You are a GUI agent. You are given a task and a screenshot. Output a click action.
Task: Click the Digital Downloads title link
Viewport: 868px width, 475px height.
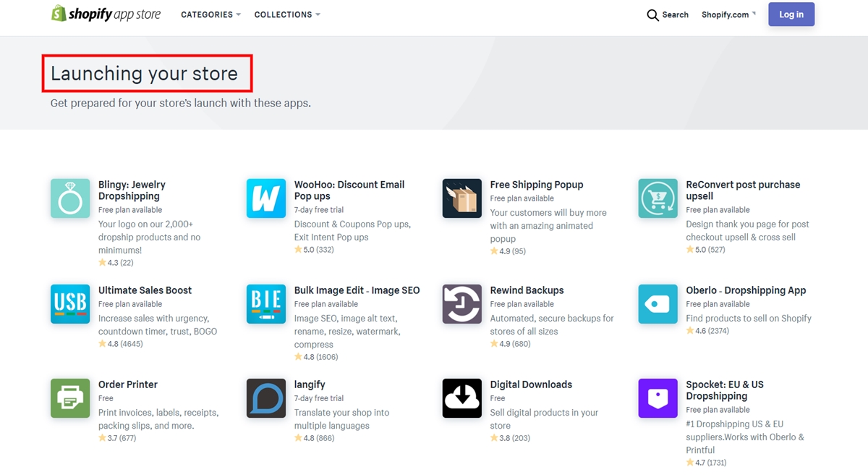pyautogui.click(x=531, y=384)
